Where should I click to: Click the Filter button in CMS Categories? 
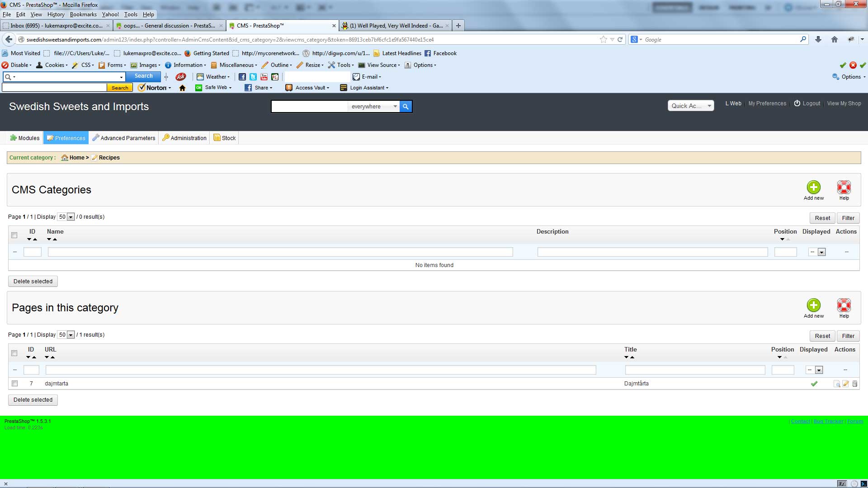[x=848, y=218]
